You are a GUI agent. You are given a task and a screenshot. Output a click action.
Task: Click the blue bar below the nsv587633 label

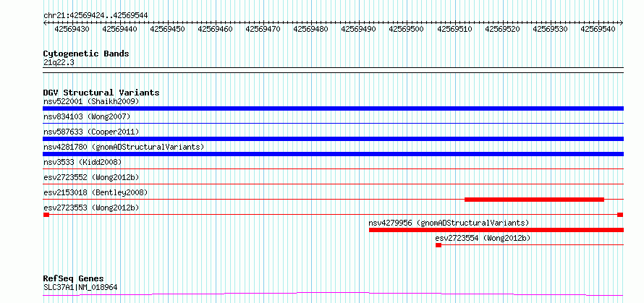pyautogui.click(x=333, y=139)
